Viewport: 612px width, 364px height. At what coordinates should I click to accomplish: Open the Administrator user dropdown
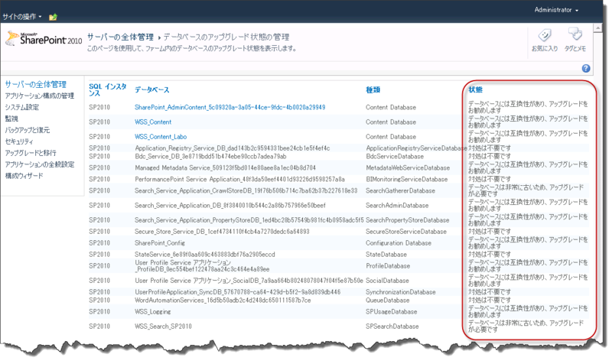[556, 10]
